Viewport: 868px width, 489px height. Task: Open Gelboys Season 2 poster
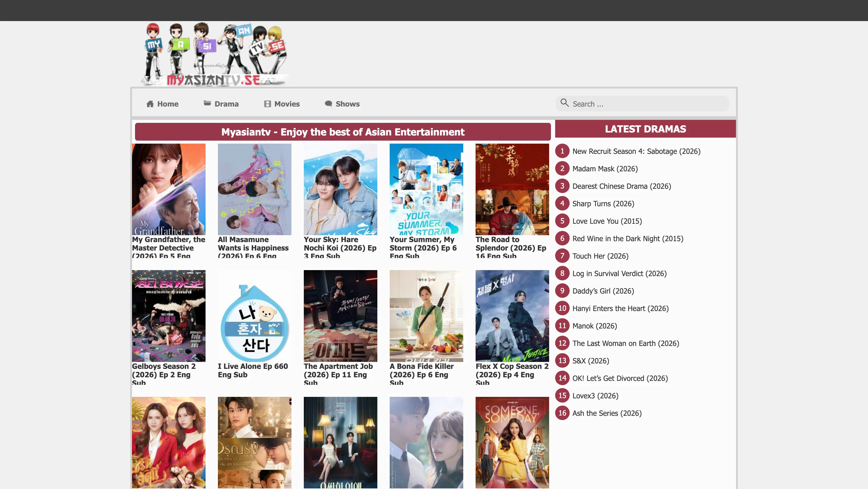[x=169, y=316]
